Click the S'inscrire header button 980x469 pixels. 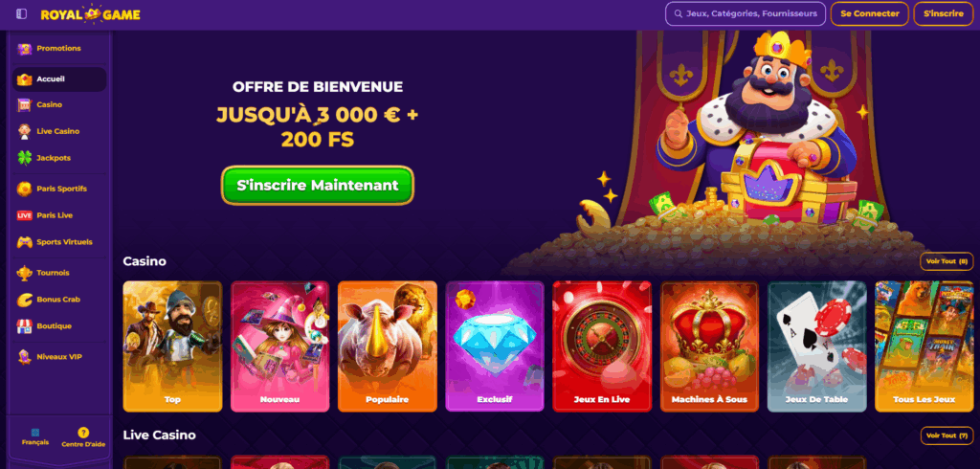[943, 13]
